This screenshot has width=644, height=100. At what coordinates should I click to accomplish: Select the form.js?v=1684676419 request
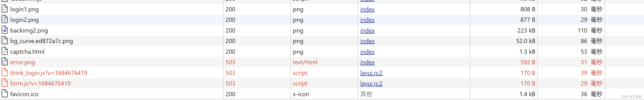point(41,83)
